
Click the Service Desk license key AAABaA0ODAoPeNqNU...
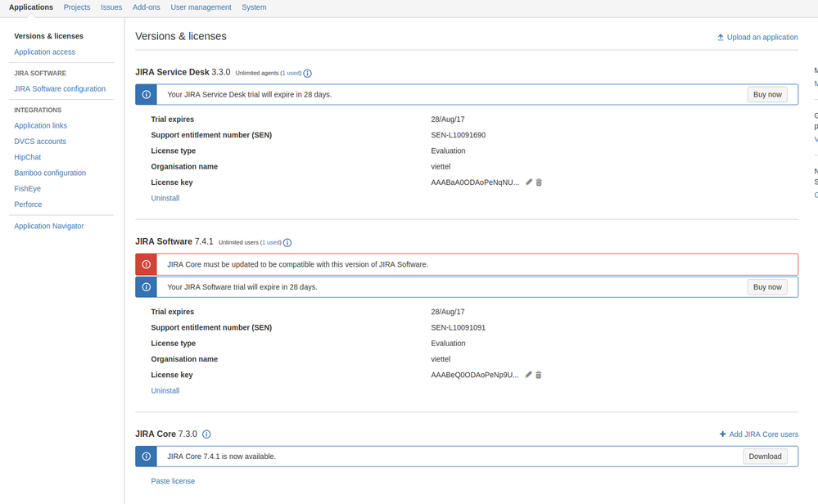(x=475, y=182)
